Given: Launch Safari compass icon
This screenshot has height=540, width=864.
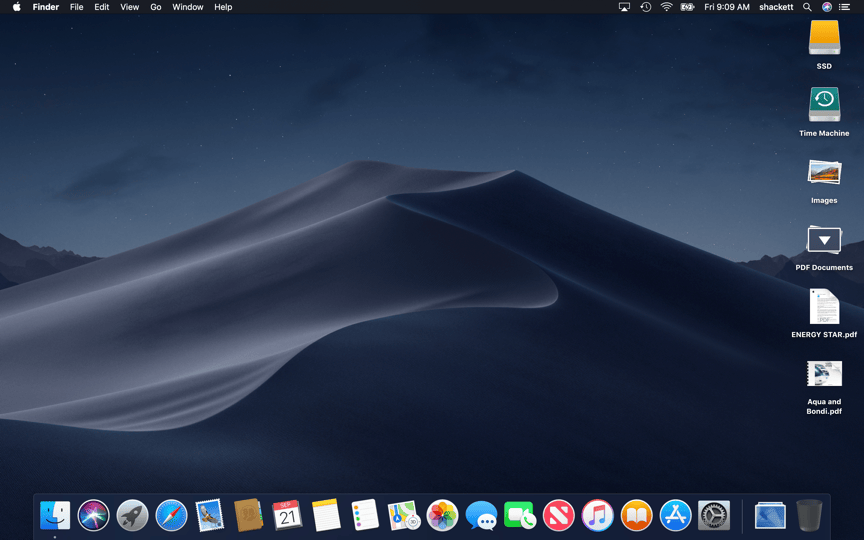Looking at the screenshot, I should click(x=171, y=516).
